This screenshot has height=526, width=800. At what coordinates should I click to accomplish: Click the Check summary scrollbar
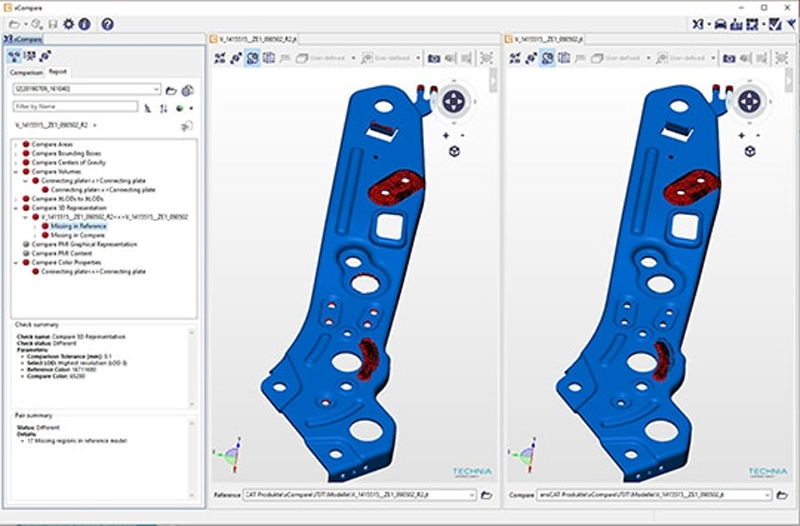click(x=192, y=368)
